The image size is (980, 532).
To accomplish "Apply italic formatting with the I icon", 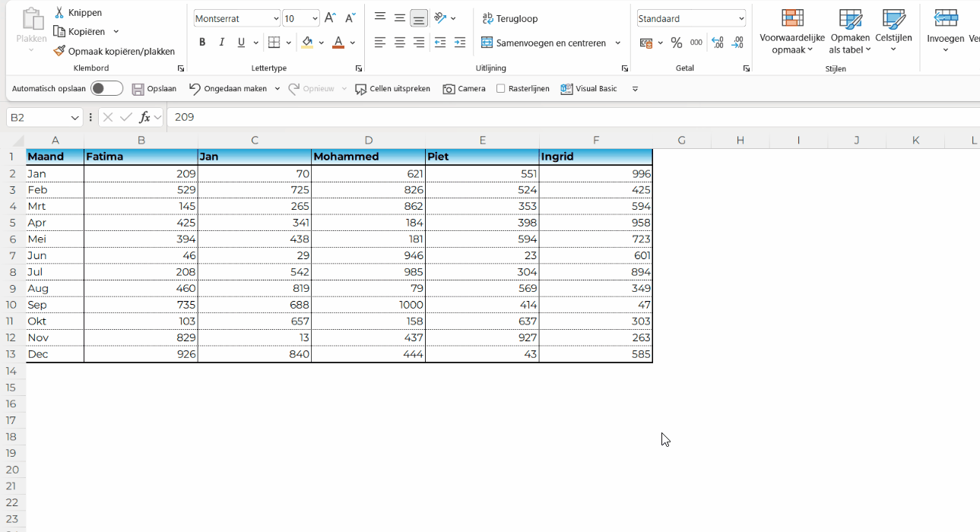I will [221, 43].
